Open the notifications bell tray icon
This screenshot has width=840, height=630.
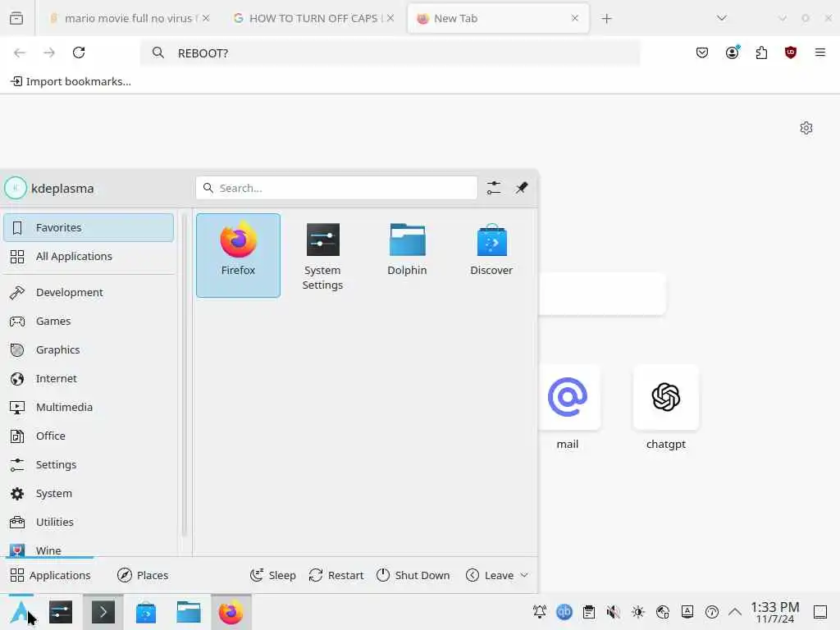[540, 612]
